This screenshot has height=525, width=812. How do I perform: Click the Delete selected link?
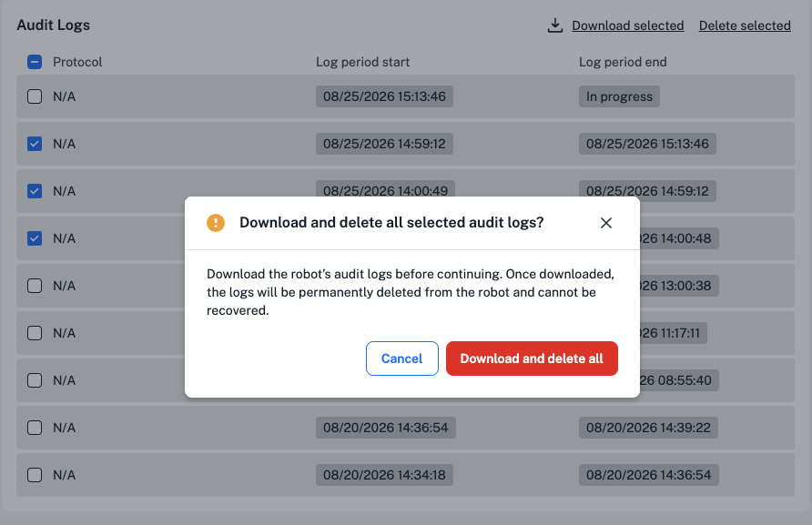pos(745,25)
